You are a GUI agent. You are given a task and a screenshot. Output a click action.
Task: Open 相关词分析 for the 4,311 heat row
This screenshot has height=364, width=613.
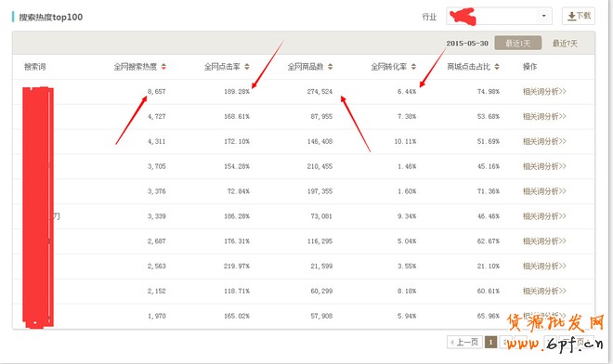[x=544, y=141]
